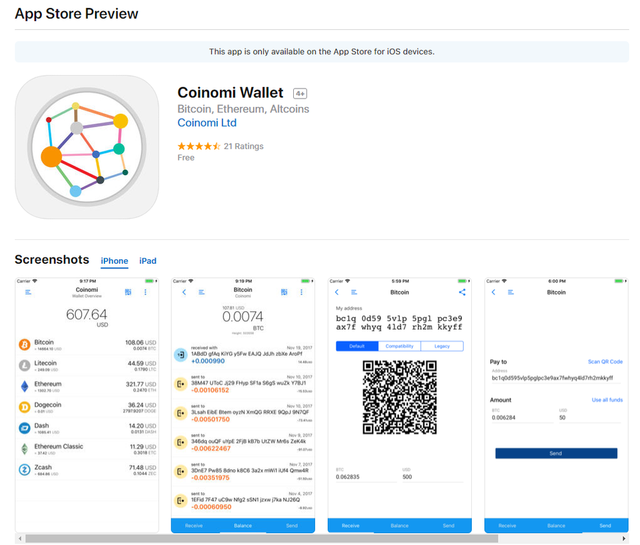
Task: Click the 0.0074 BTC balance amount
Action: pyautogui.click(x=243, y=317)
